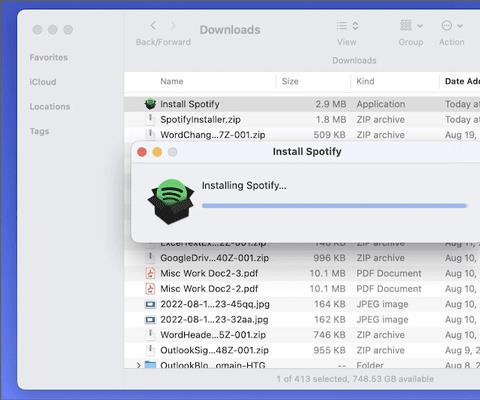Click WordHeade...5Z-001.zip file name
Viewport: 480px width, 400px height.
[x=213, y=335]
